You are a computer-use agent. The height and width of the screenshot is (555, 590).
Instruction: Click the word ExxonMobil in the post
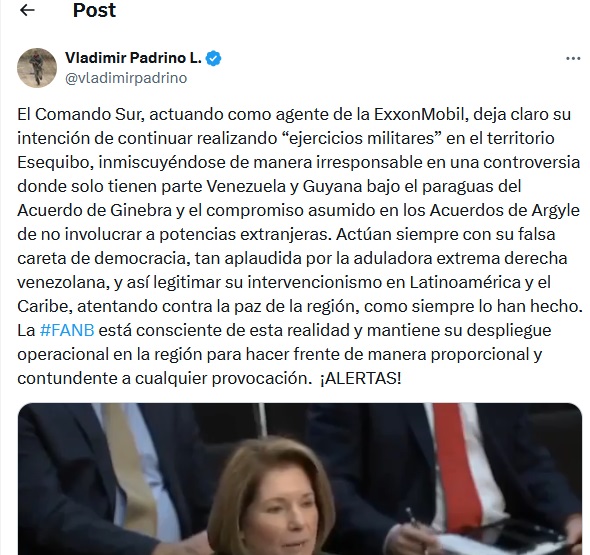(421, 114)
